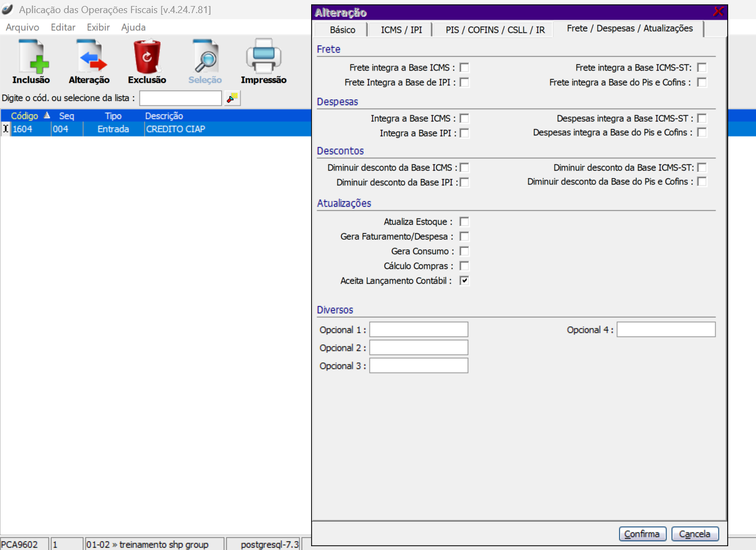Screen dimensions: 756x550
Task: Open the Arquivo menu
Action: coord(22,27)
